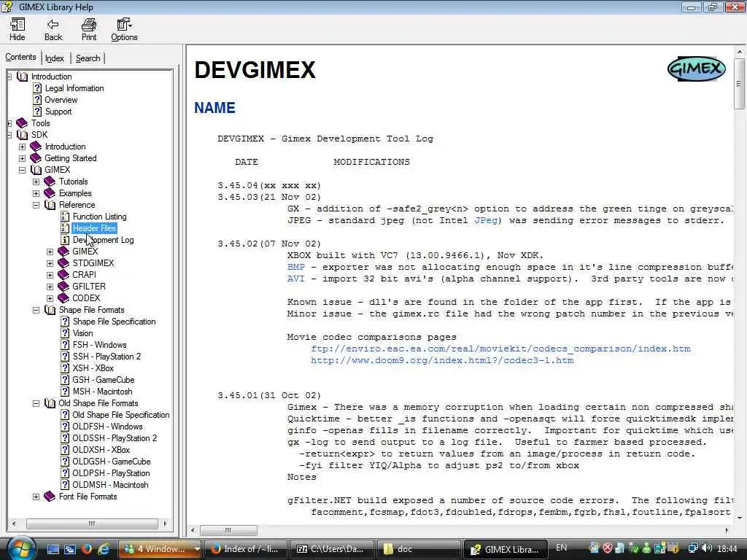This screenshot has width=747, height=560.
Task: Expand the Tools book node
Action: tap(9, 123)
